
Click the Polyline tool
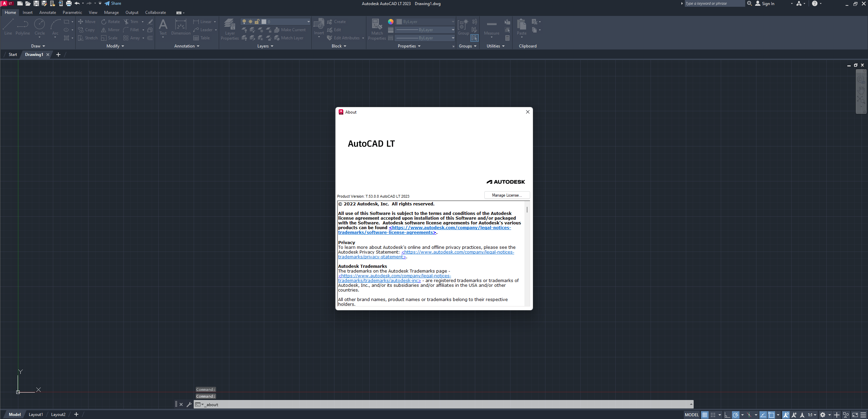23,27
